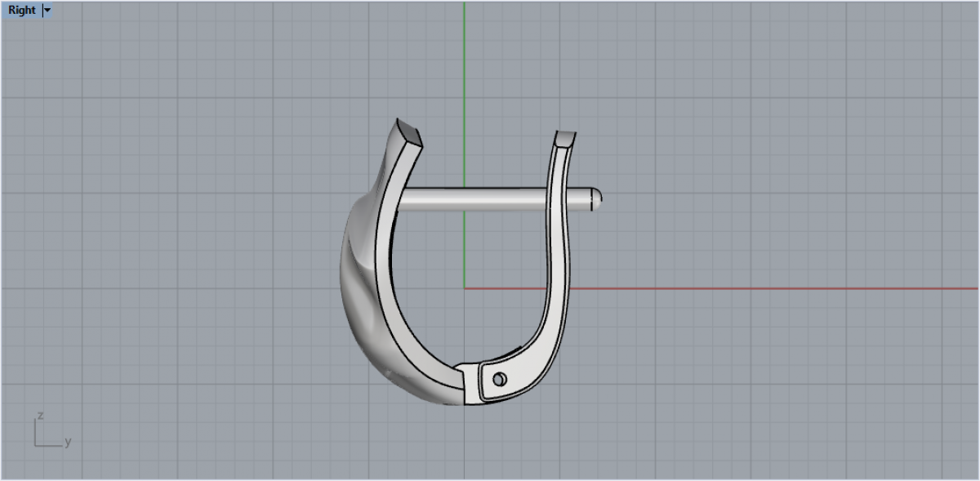Open the Right viewport dropdown arrow
980x481 pixels.
tap(47, 11)
